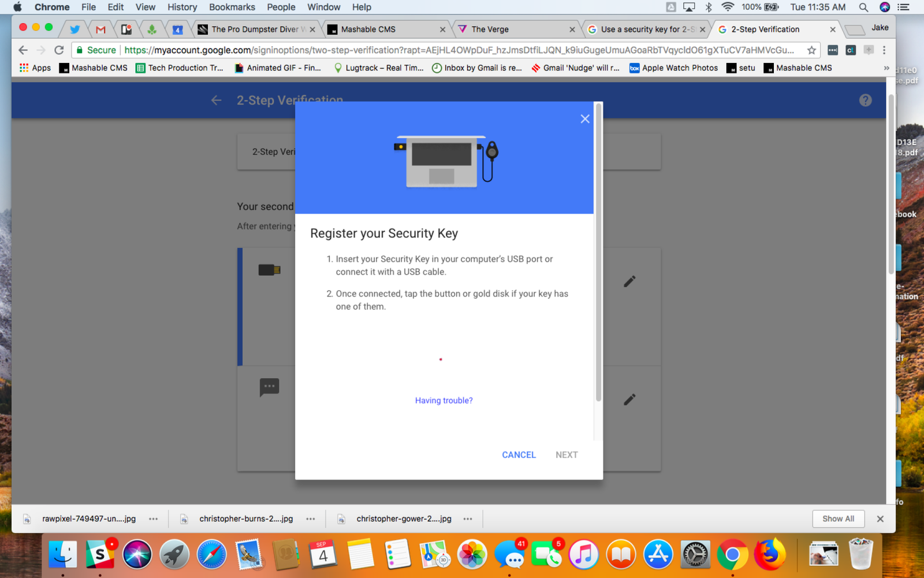The height and width of the screenshot is (578, 924).
Task: Click Show All downloads button
Action: click(838, 519)
